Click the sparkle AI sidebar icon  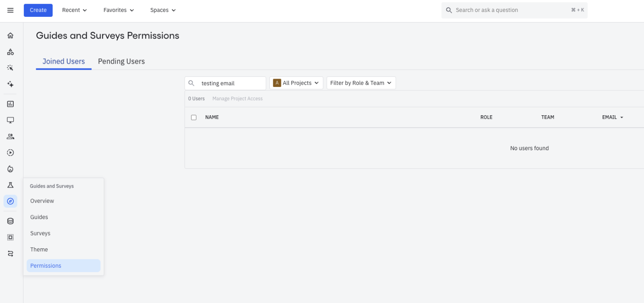[x=11, y=84]
